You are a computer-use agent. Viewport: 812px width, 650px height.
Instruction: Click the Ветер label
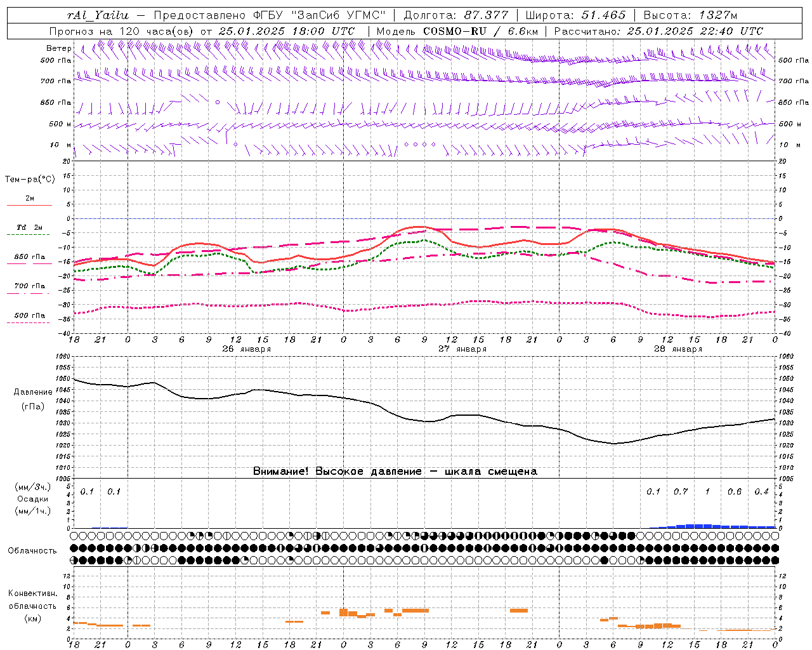[x=58, y=48]
